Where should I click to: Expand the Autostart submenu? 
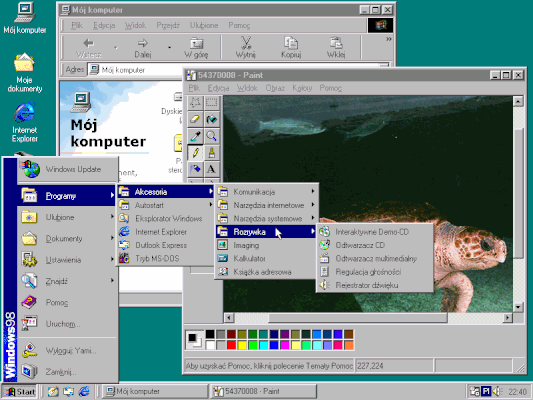tap(166, 205)
